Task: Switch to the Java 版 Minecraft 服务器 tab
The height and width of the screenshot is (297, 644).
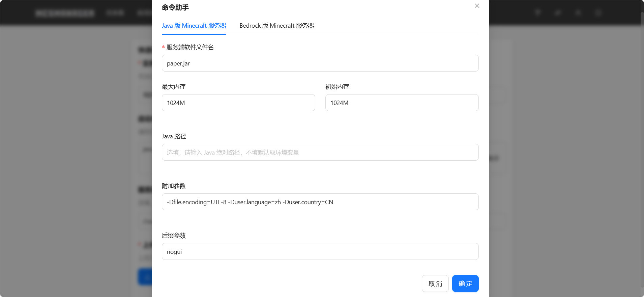Action: (194, 26)
